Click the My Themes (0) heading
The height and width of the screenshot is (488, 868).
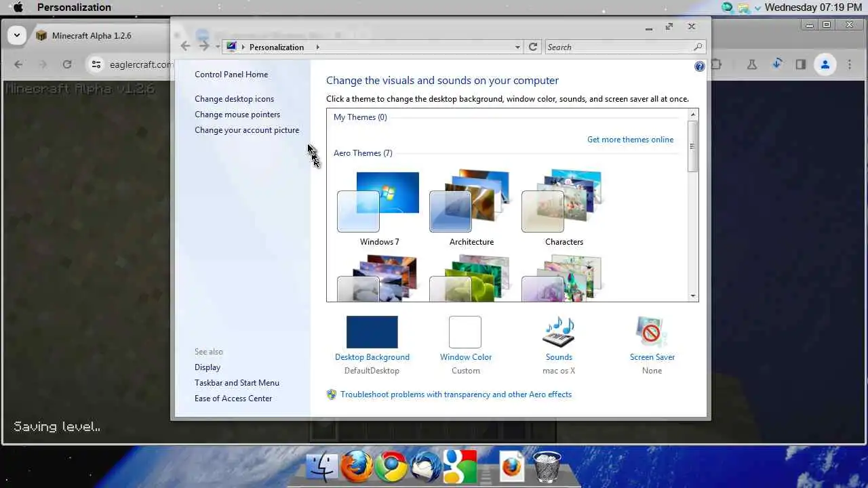pyautogui.click(x=360, y=117)
